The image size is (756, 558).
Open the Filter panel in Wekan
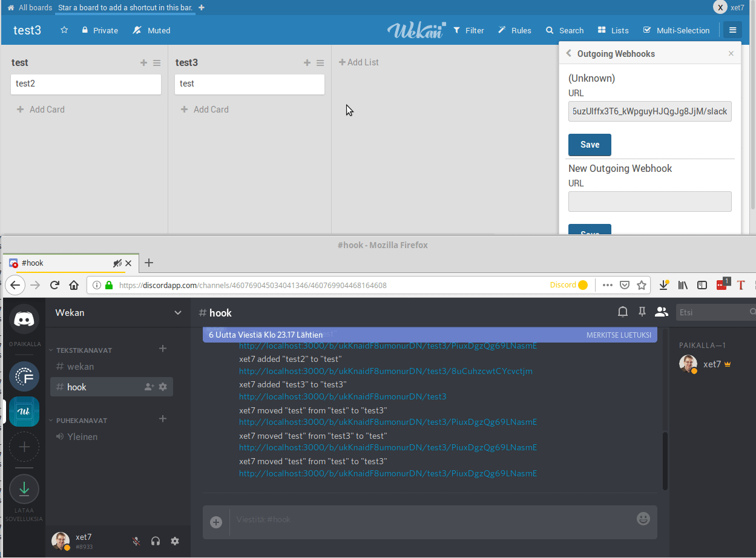(x=468, y=30)
